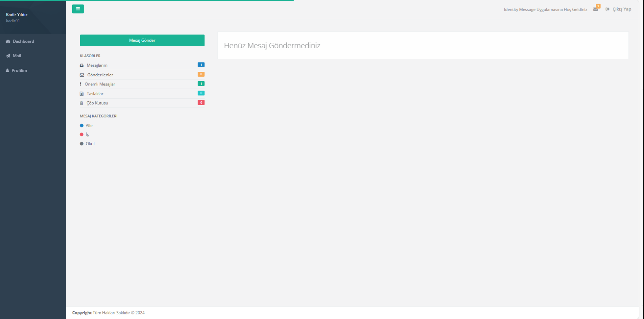Screen dimensions: 644x319
Task: Select the Okul message category
Action: point(90,144)
